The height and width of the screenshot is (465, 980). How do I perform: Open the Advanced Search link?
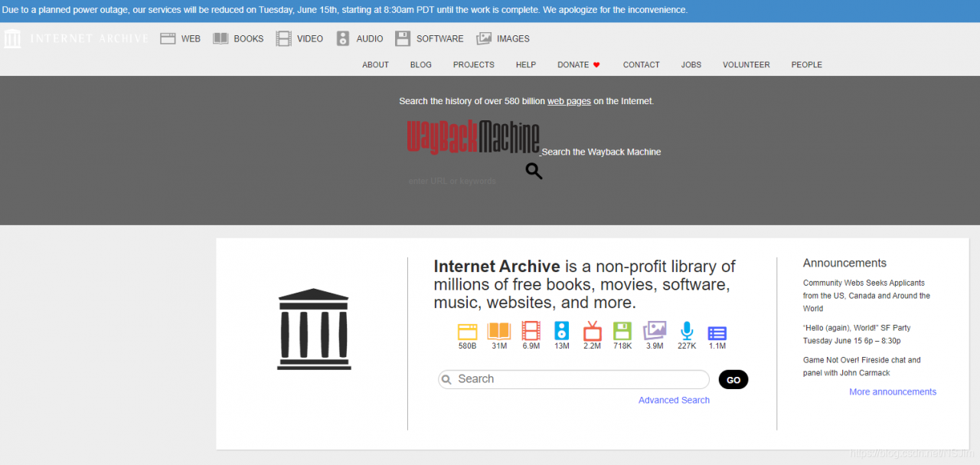point(674,400)
